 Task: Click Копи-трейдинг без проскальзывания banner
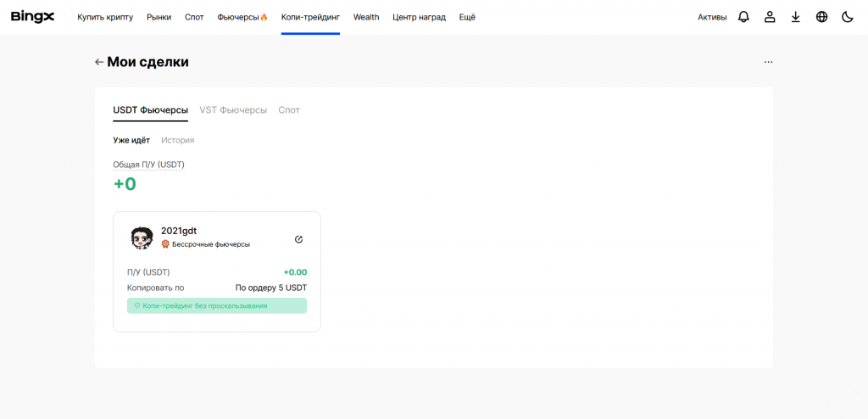[x=217, y=306]
